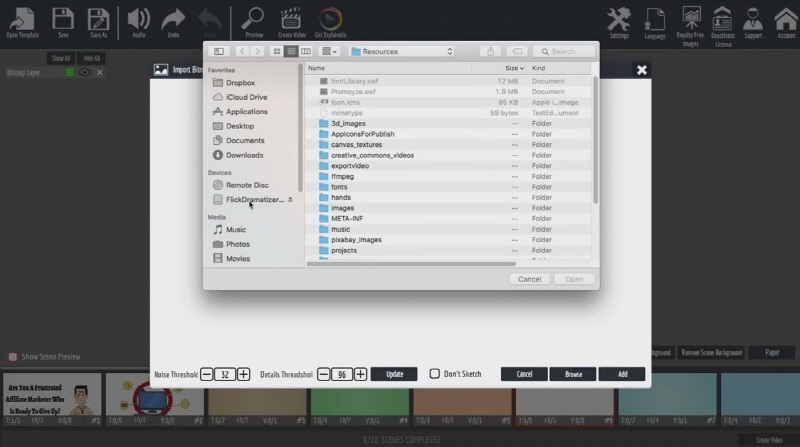This screenshot has width=800, height=447.
Task: Click the Hide All layers button
Action: click(x=92, y=58)
